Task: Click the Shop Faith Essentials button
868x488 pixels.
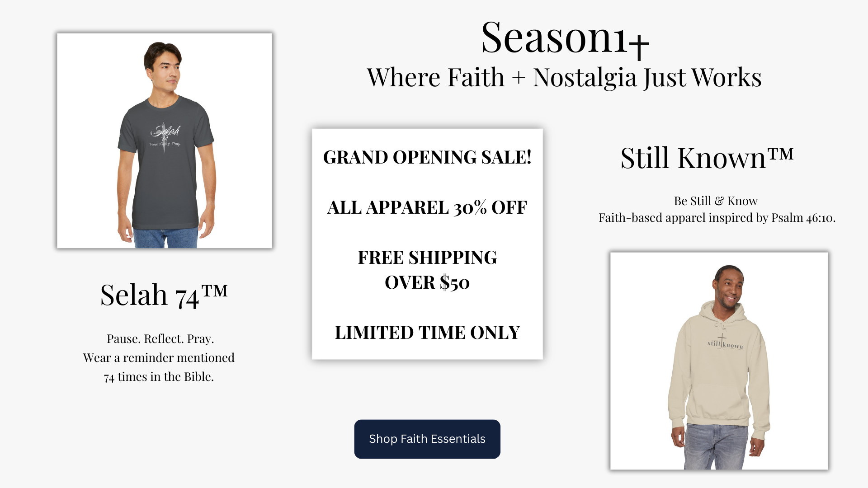Action: (x=427, y=439)
